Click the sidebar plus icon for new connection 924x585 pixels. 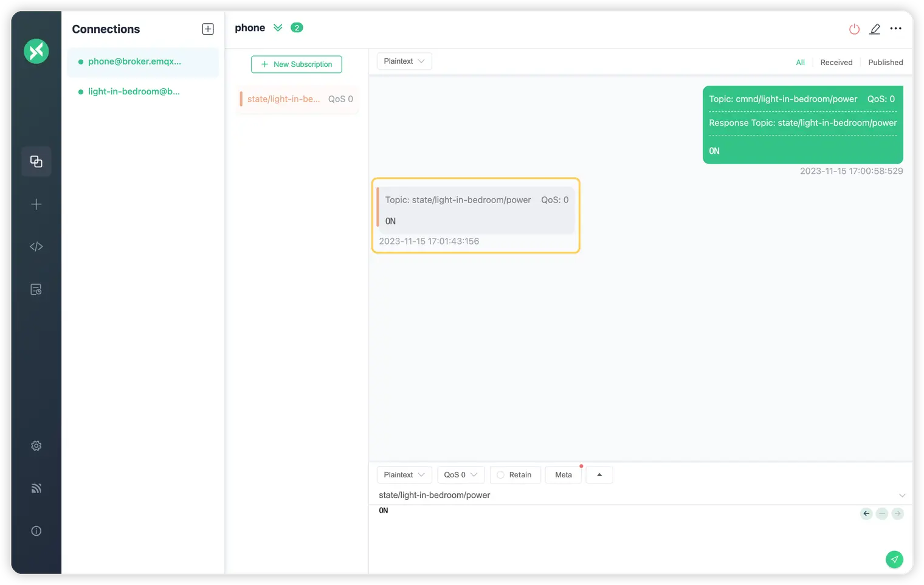(x=36, y=204)
